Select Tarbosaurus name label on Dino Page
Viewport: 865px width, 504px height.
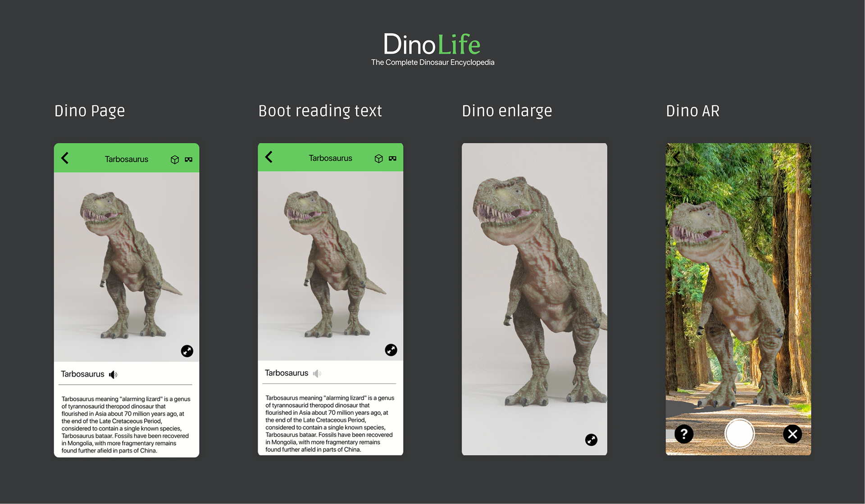click(82, 374)
